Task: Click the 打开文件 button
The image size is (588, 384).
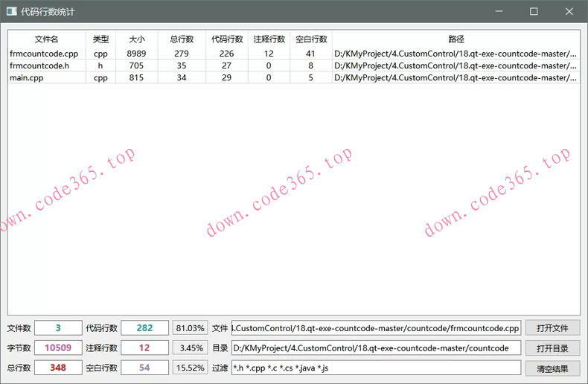Action: [x=552, y=328]
